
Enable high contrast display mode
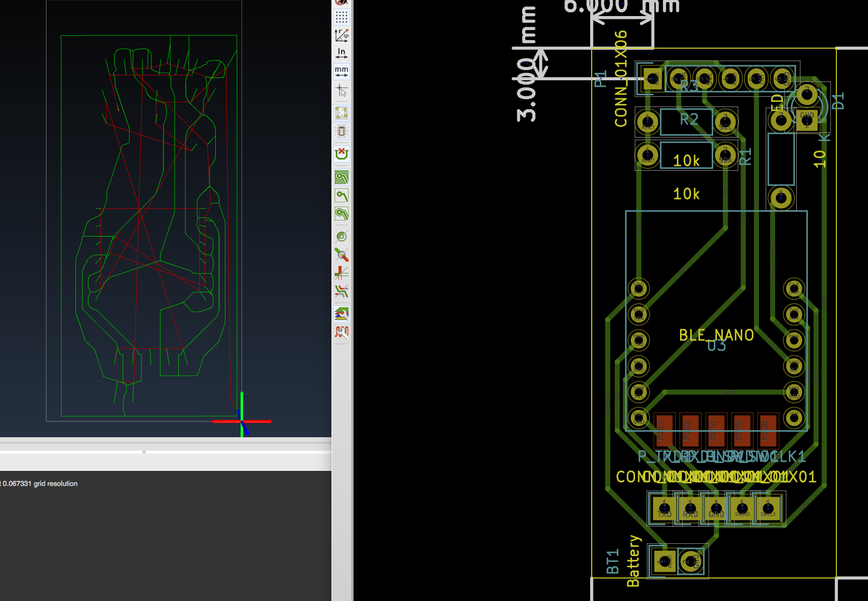tap(342, 291)
